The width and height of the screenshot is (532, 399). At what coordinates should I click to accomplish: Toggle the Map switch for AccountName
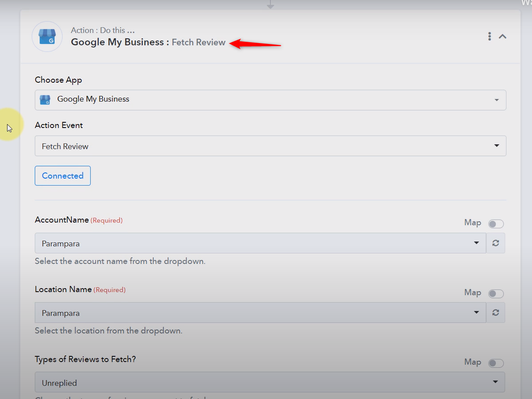point(496,224)
